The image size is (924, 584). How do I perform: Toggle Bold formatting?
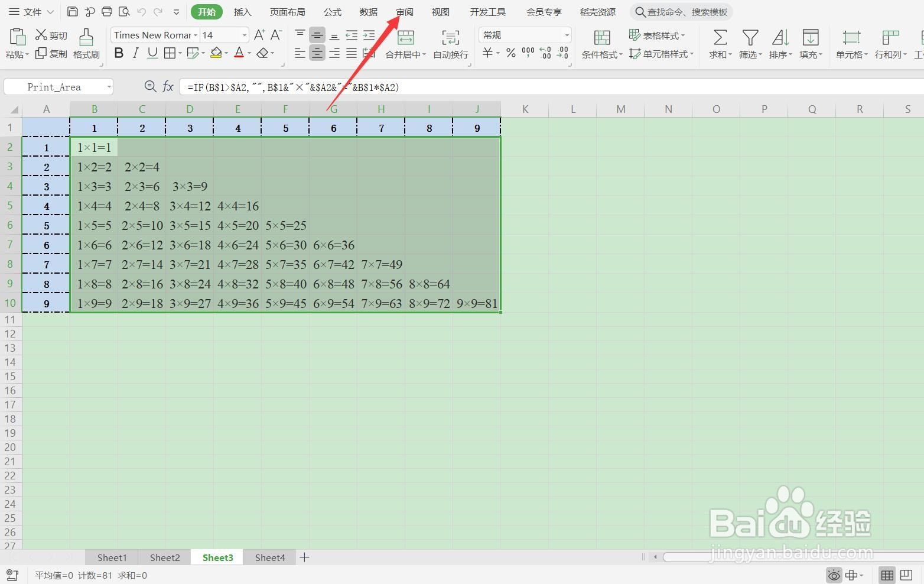[x=119, y=53]
